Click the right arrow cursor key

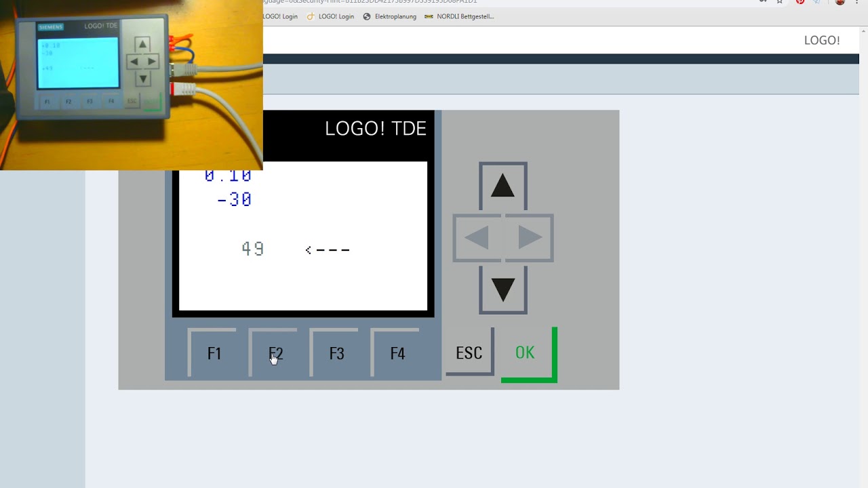tap(529, 238)
